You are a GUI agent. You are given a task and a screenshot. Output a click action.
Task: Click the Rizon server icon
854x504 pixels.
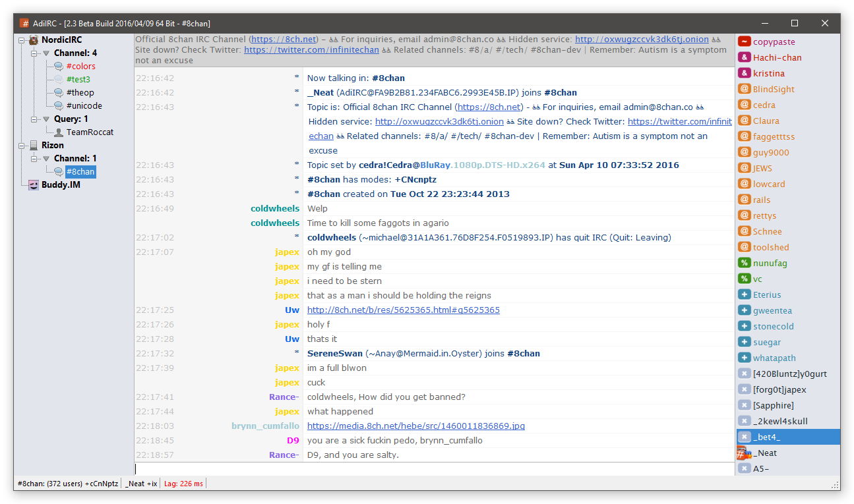(x=34, y=145)
